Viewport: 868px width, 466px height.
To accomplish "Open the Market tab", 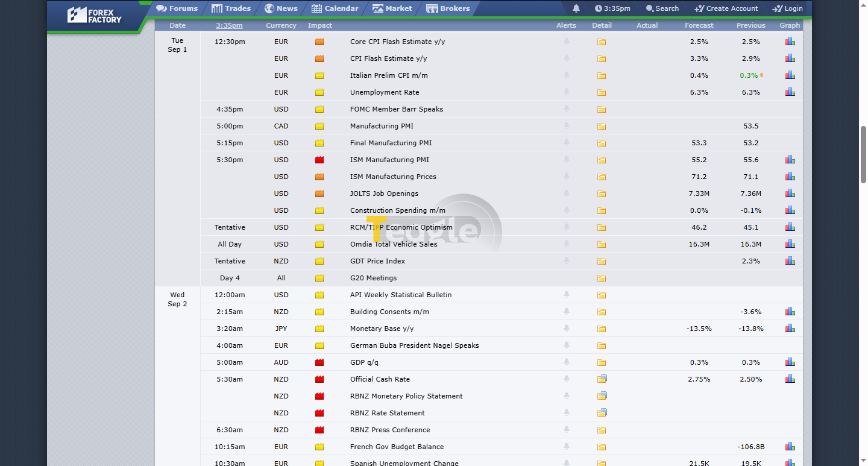I will click(392, 8).
